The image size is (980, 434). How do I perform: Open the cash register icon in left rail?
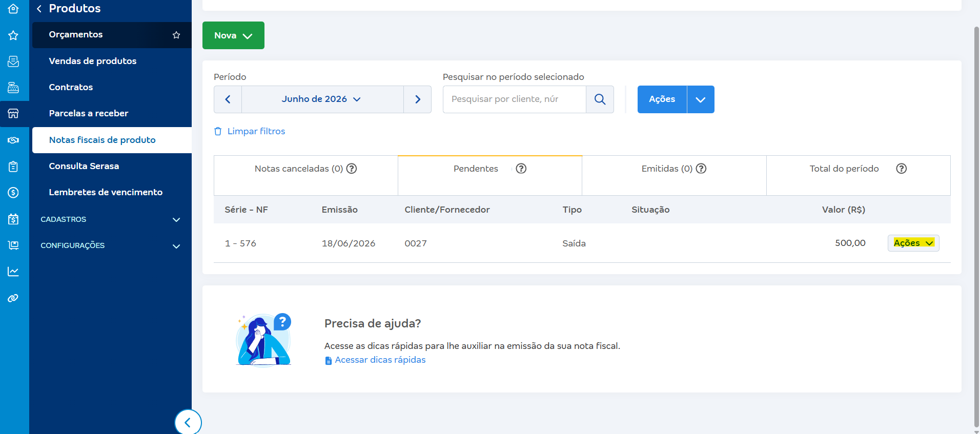[x=13, y=88]
